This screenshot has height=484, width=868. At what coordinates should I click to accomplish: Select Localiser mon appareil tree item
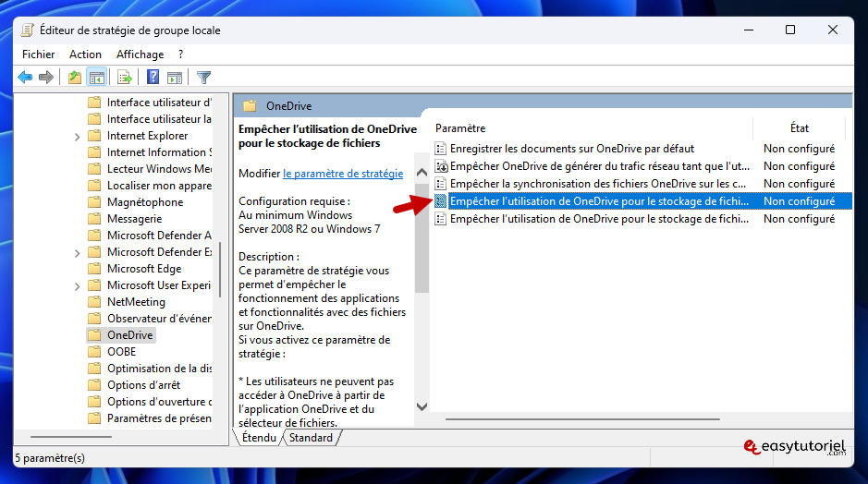coord(159,186)
